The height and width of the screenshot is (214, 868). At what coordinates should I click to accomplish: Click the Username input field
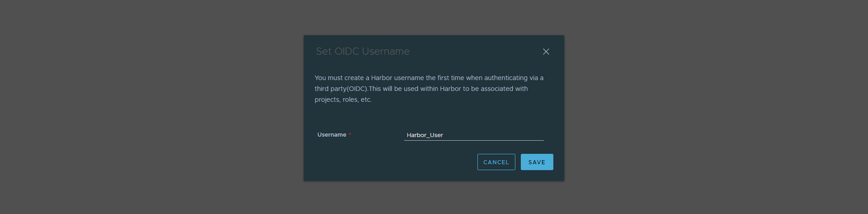tap(474, 135)
